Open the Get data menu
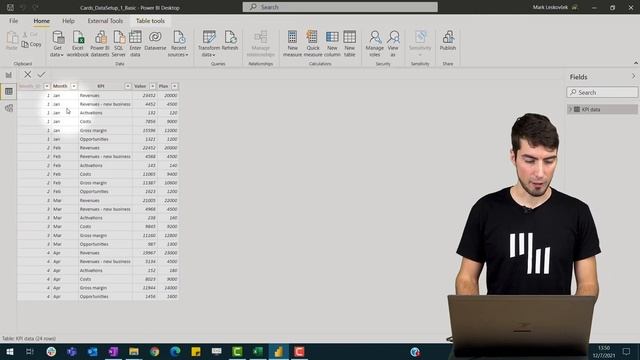 pos(57,43)
